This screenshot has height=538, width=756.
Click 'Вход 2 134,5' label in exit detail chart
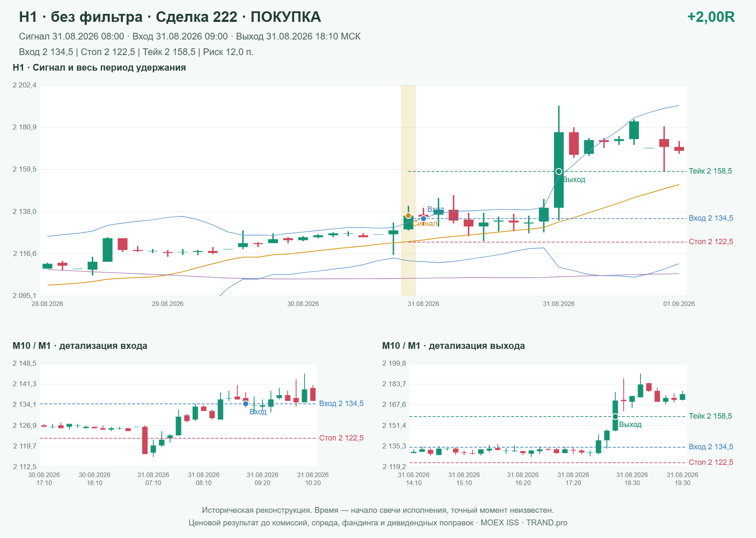711,447
